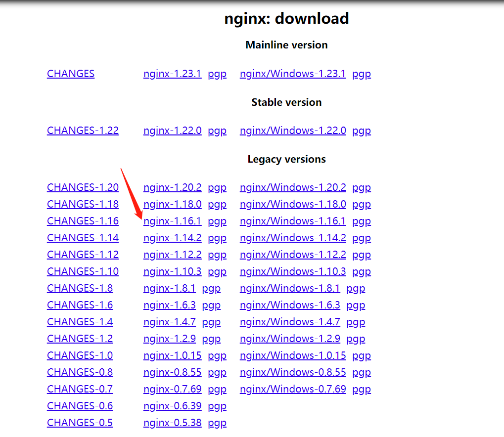Download nginx/Windows-1.0.15 build
This screenshot has height=437, width=504.
click(x=293, y=355)
